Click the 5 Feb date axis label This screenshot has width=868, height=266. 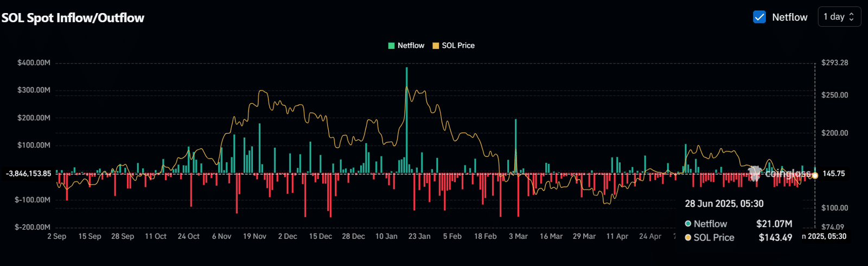[452, 236]
